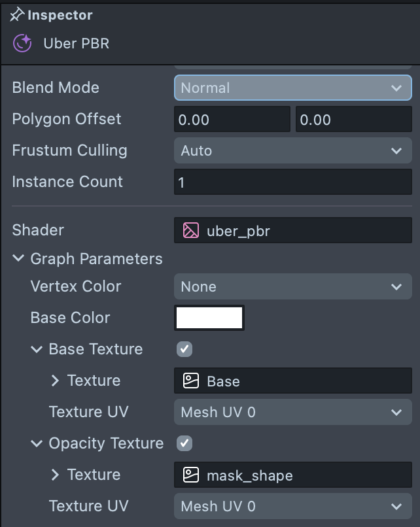The height and width of the screenshot is (527, 420).
Task: Collapse the Graph Parameters section
Action: click(18, 259)
